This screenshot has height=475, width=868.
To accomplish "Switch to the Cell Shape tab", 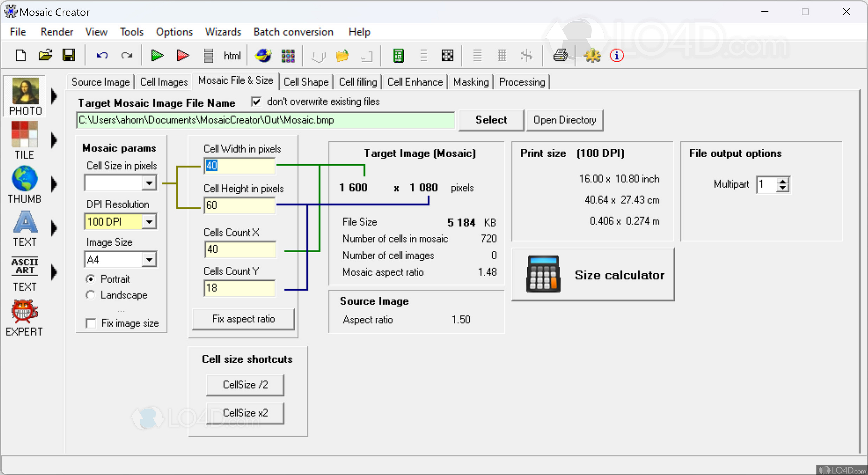I will coord(306,82).
